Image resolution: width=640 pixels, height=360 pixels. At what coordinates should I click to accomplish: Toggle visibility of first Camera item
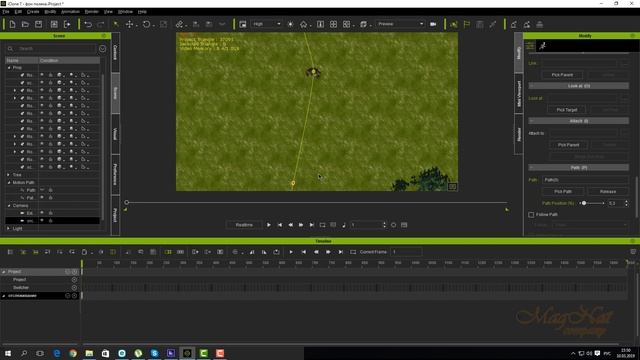pyautogui.click(x=42, y=213)
